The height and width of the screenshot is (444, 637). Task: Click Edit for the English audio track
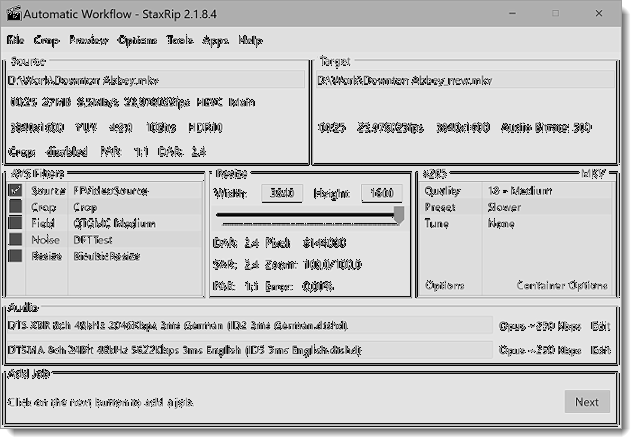pos(600,350)
